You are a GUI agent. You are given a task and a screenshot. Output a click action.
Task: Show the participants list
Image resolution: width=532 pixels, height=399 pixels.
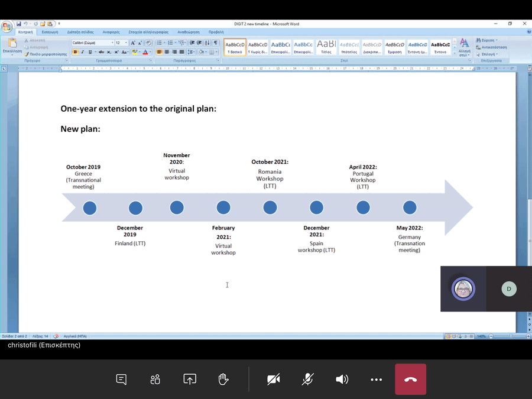pos(155,379)
